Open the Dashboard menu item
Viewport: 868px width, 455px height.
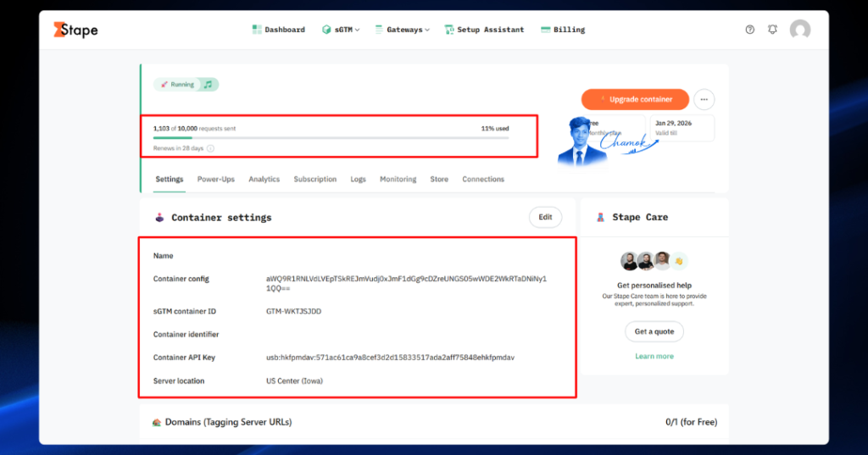pyautogui.click(x=278, y=30)
